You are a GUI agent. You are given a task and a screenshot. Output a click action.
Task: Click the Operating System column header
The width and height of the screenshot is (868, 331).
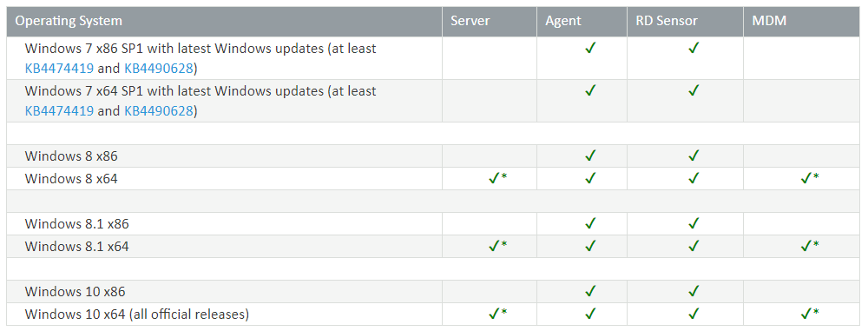tap(69, 21)
